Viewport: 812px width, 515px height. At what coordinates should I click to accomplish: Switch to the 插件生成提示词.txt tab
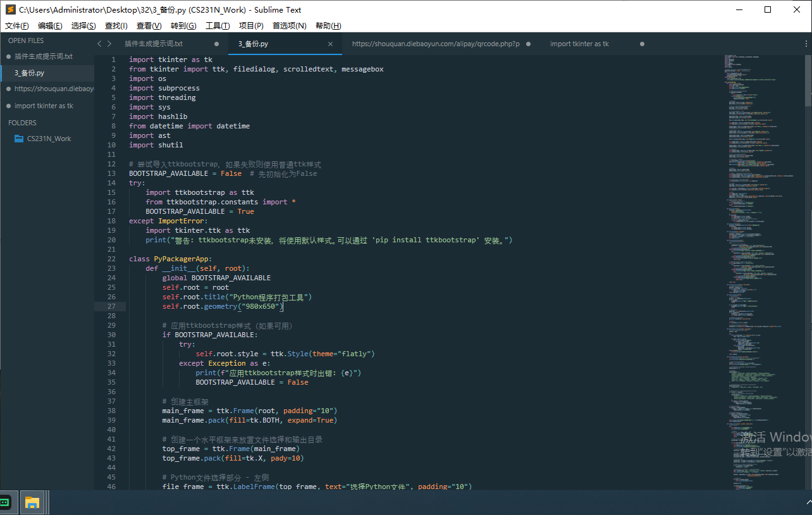tap(154, 44)
